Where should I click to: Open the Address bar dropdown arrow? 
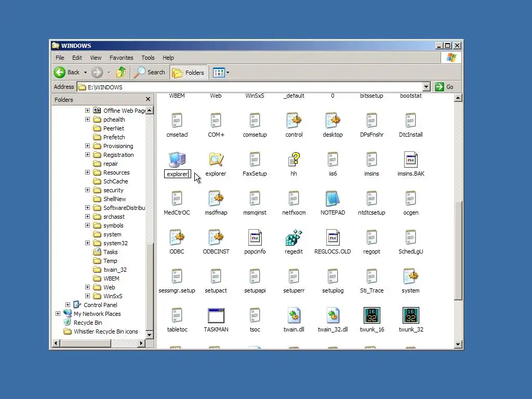click(x=427, y=87)
